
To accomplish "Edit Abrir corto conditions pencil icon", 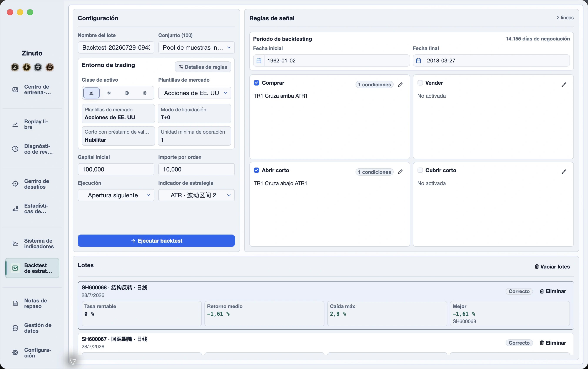I will click(x=400, y=172).
